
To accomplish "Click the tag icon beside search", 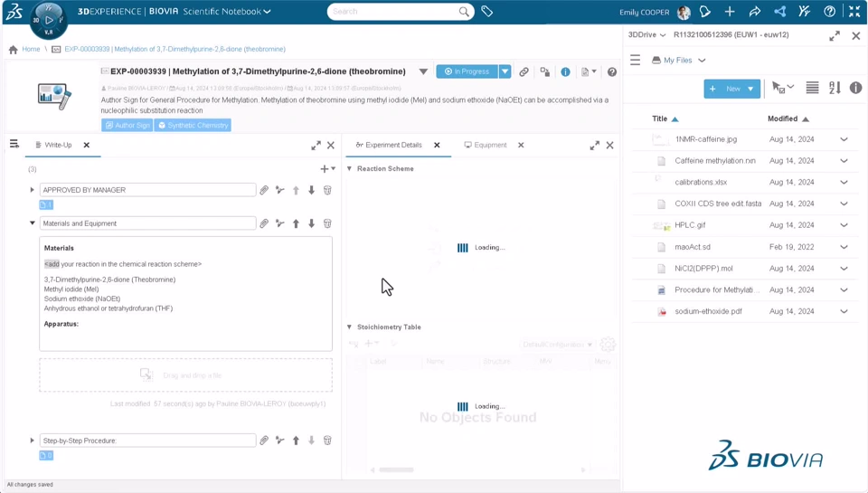I will click(487, 11).
